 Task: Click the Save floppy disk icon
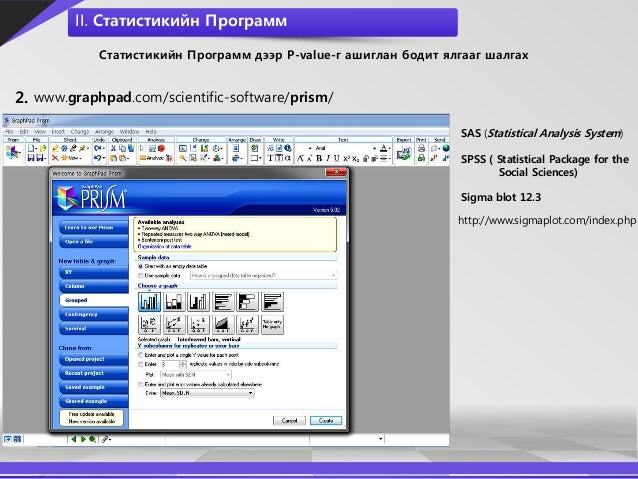tap(31, 158)
